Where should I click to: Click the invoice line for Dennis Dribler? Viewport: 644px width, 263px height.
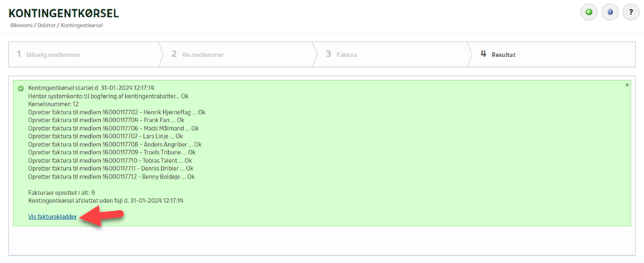pyautogui.click(x=111, y=169)
